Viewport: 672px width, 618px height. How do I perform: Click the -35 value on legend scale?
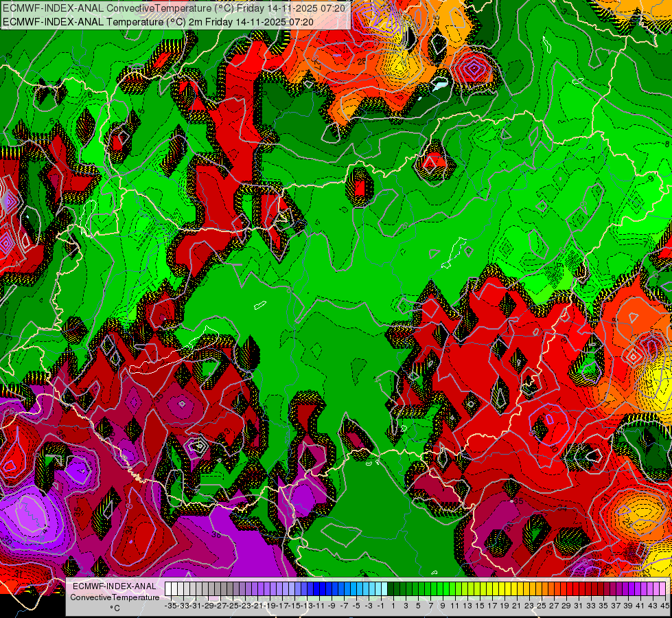coord(170,606)
